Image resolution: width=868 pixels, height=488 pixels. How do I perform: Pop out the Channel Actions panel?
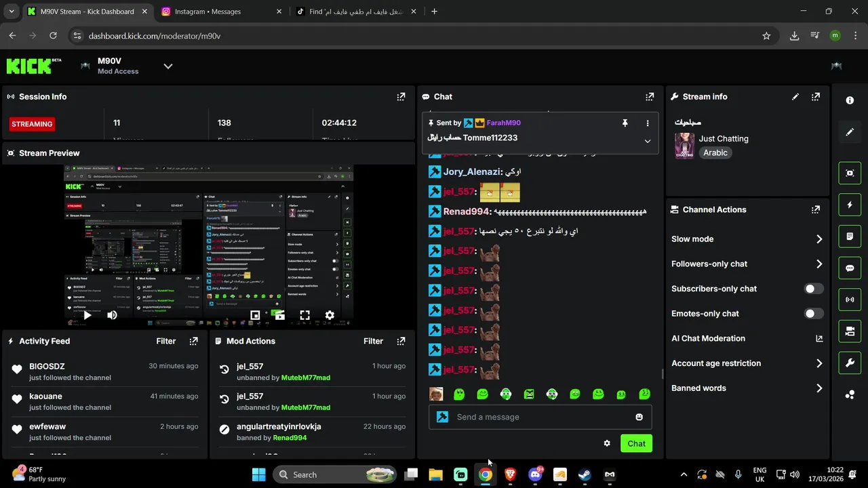(816, 209)
